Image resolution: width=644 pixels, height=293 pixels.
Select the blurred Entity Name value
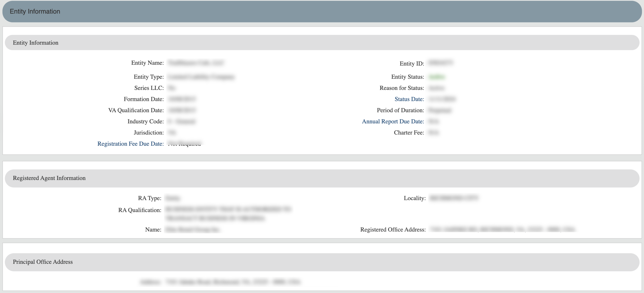point(196,63)
